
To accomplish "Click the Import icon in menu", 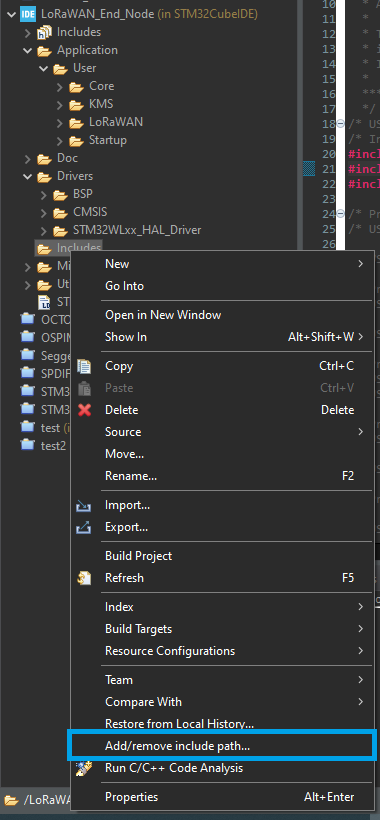I will 84,506.
